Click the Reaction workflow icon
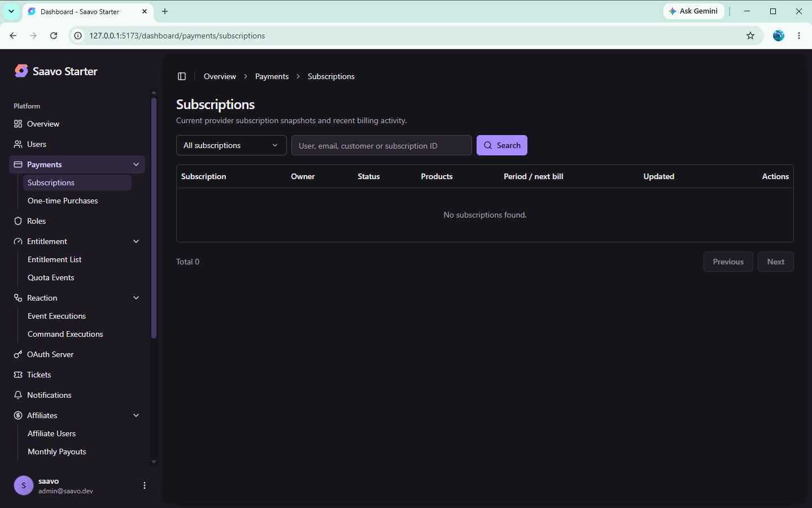The width and height of the screenshot is (812, 508). click(18, 298)
